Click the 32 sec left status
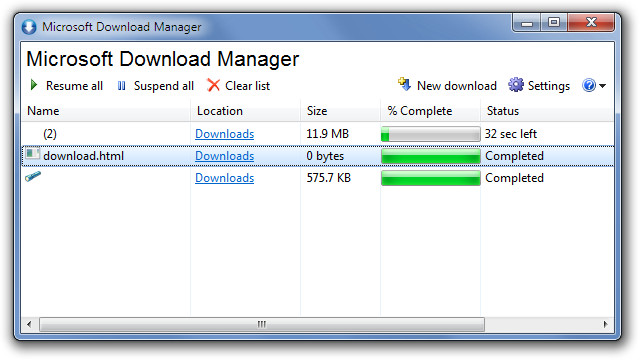Image resolution: width=640 pixels, height=360 pixels. (x=511, y=134)
